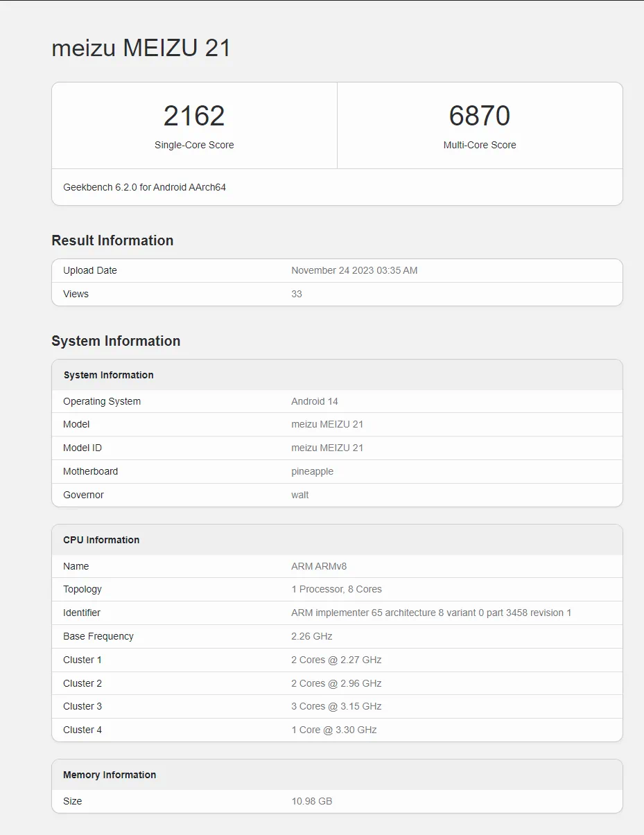The image size is (644, 835).
Task: Select the Cluster 4 row showing 3.30 GHz
Action: [x=336, y=730]
